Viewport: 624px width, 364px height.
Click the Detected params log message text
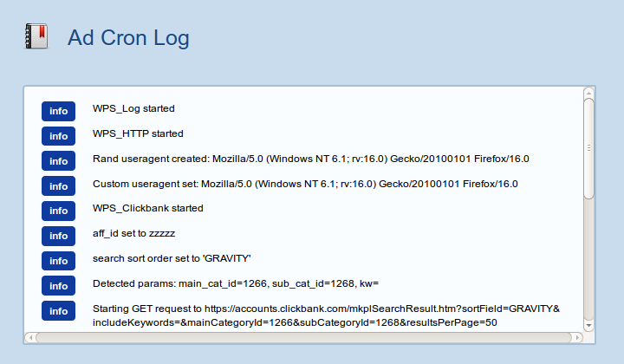tap(236, 283)
